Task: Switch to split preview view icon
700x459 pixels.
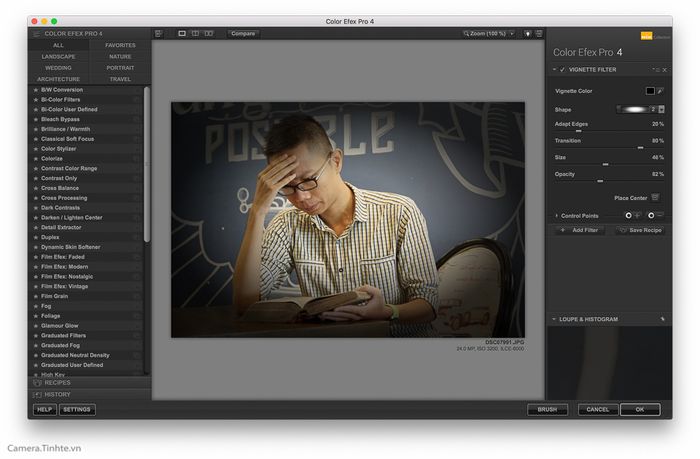Action: (195, 33)
